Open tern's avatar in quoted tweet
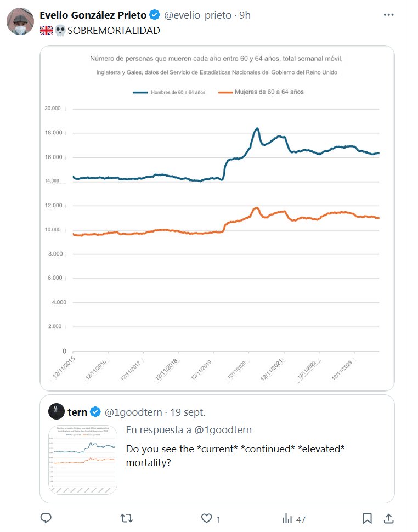 (57, 412)
